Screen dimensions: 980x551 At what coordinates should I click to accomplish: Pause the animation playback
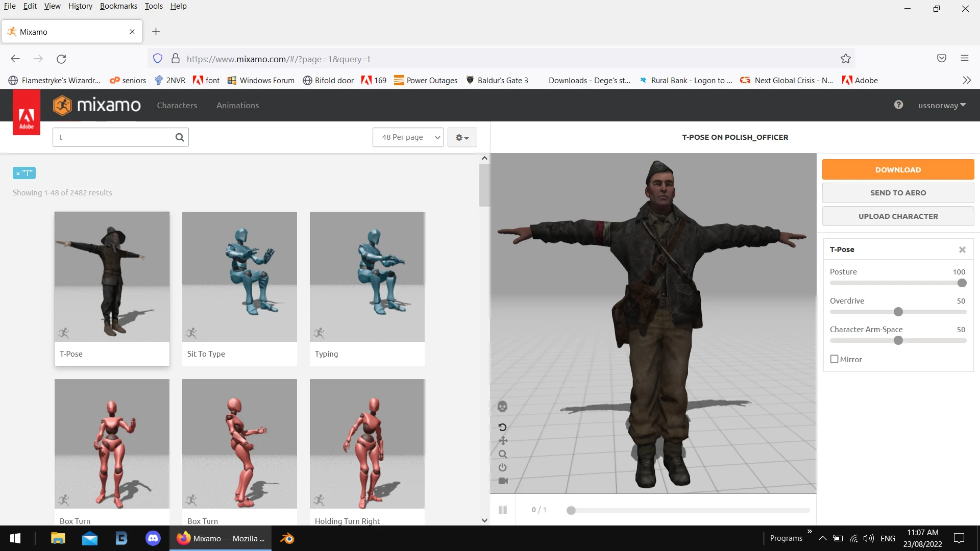click(x=503, y=510)
